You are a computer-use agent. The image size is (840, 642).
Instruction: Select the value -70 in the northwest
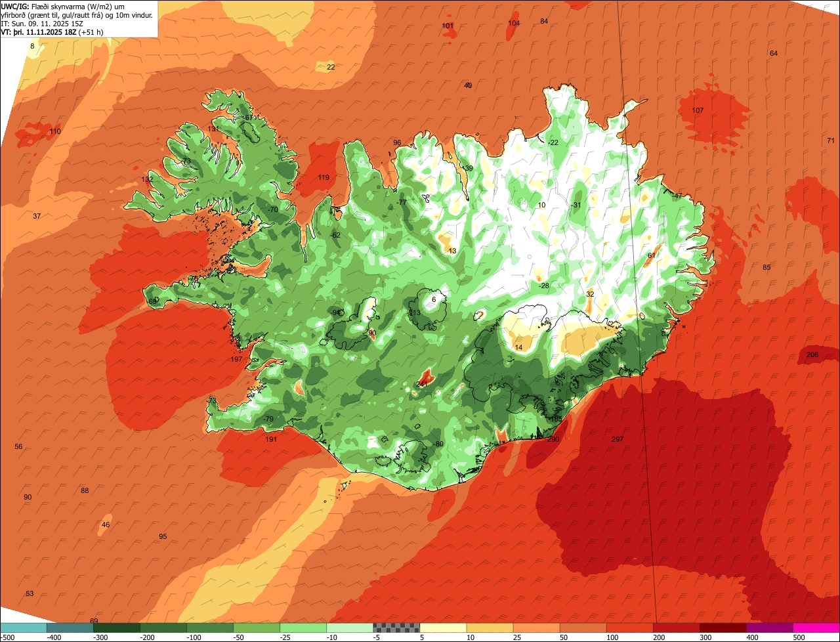point(273,209)
